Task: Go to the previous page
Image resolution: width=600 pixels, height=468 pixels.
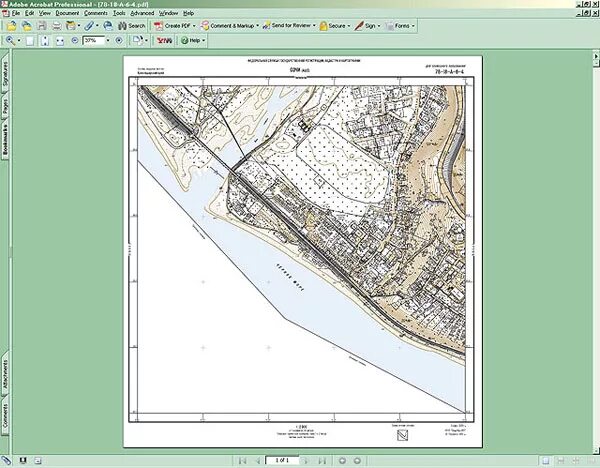Action: point(258,460)
